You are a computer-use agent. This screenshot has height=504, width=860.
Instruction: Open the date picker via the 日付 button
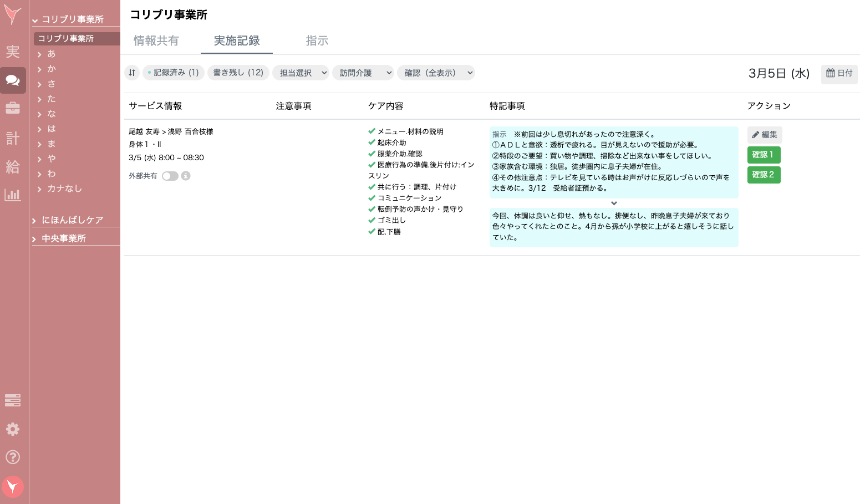coord(839,74)
